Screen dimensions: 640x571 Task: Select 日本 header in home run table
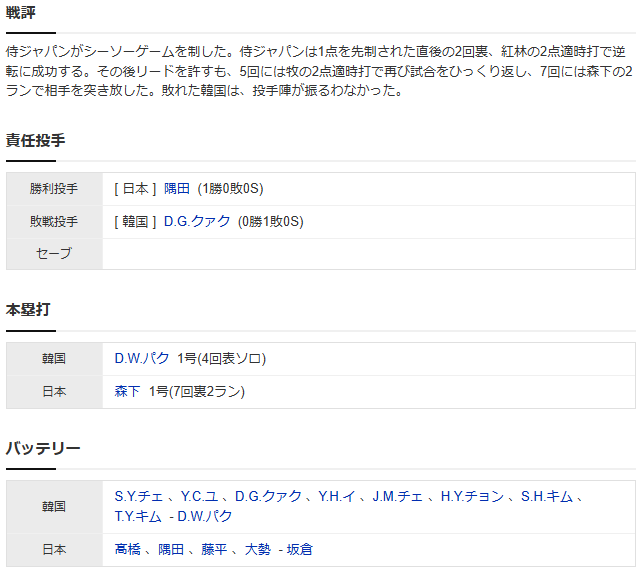[54, 392]
